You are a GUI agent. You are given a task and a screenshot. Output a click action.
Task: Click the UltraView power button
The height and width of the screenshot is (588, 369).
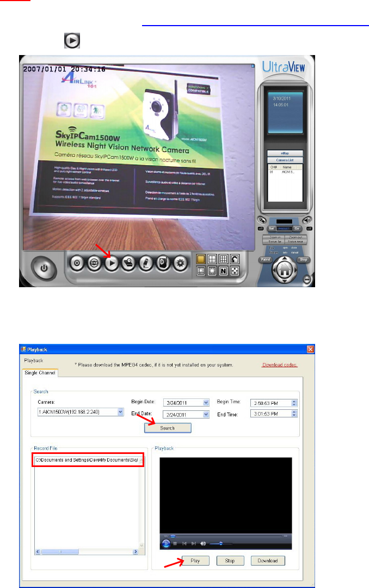click(44, 268)
